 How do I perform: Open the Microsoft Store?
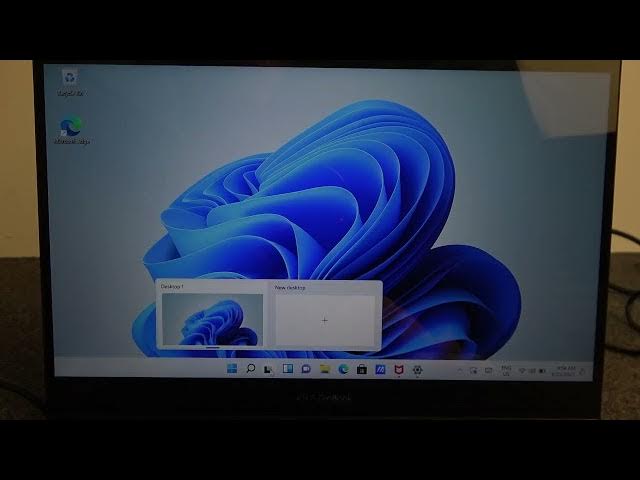[x=362, y=369]
